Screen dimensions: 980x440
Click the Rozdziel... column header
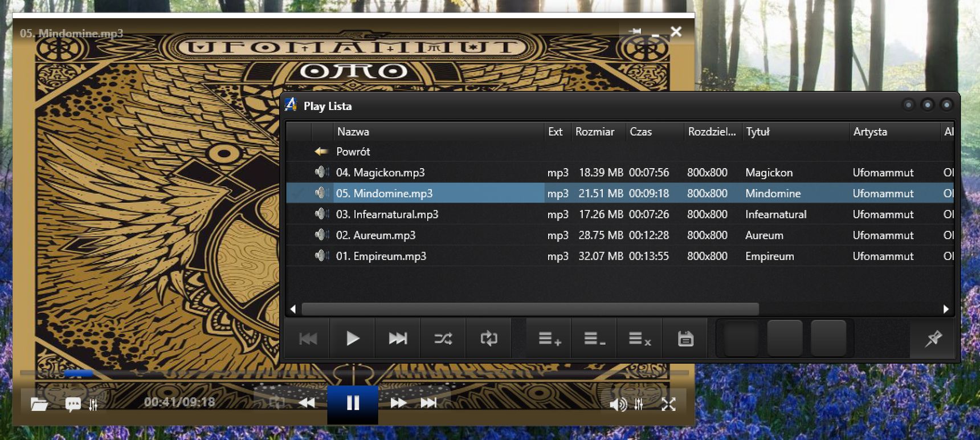(x=712, y=132)
